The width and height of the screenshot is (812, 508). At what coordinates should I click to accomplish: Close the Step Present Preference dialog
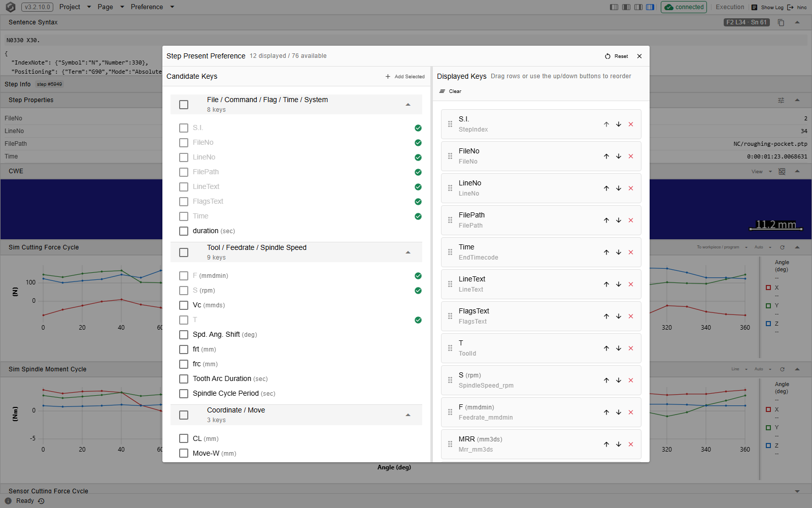click(x=639, y=56)
